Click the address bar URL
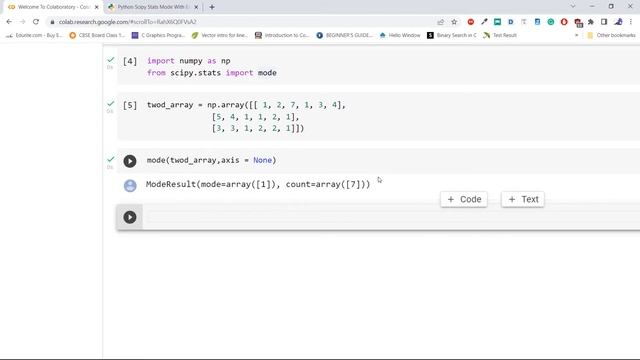Image resolution: width=640 pixels, height=360 pixels. (x=127, y=22)
